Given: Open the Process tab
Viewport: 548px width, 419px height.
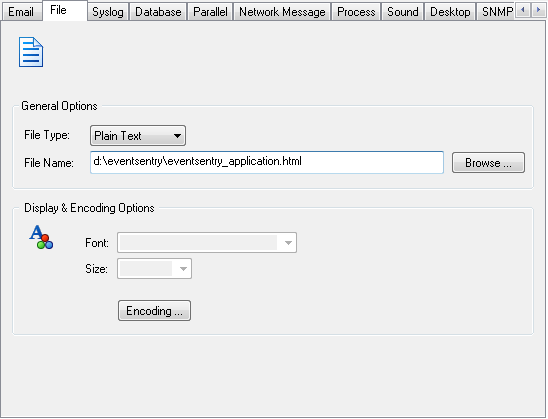Looking at the screenshot, I should (x=356, y=12).
